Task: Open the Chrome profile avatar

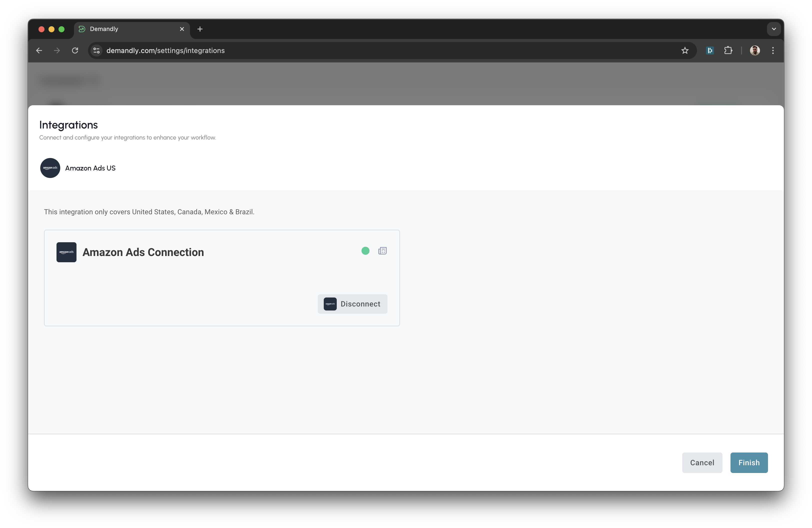Action: 755,50
